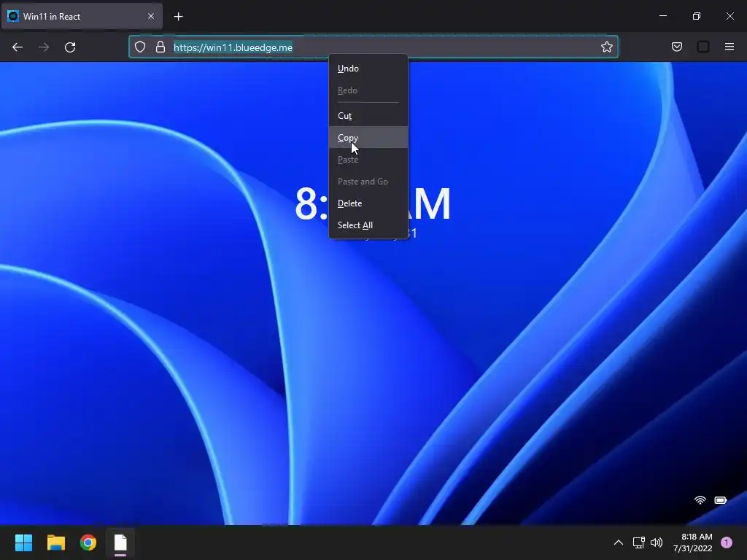
Task: Restore down the browser window
Action: click(697, 16)
